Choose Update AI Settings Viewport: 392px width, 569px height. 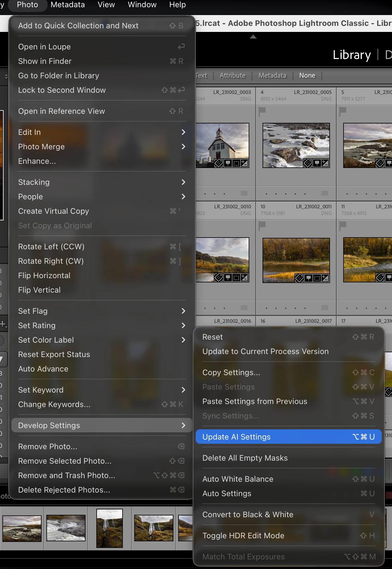point(288,437)
